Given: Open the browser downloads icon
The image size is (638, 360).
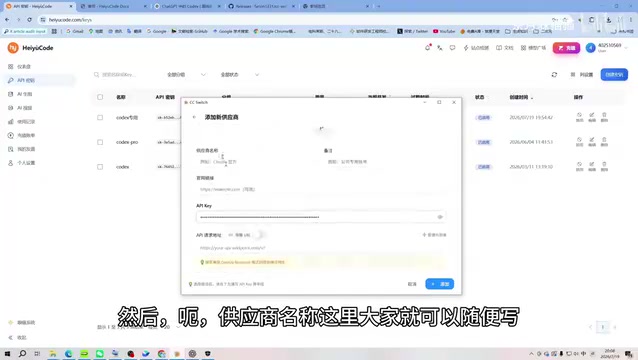Looking at the screenshot, I should 608,20.
